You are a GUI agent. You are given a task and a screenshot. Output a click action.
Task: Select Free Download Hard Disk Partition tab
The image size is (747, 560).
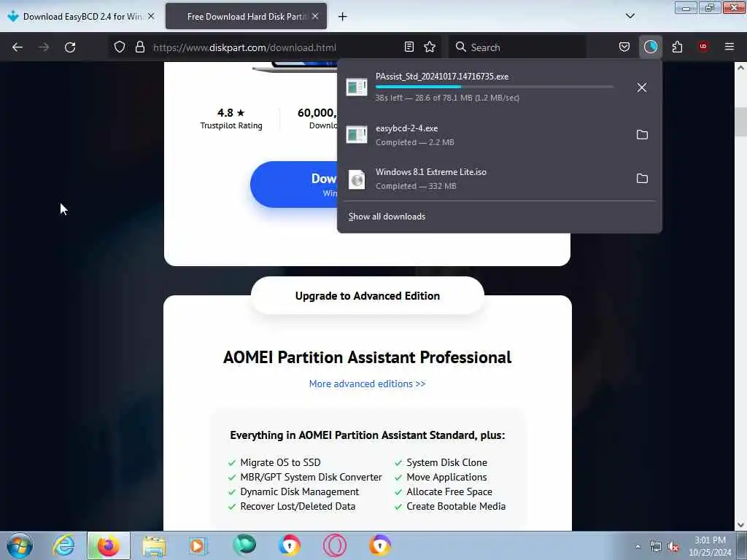click(x=246, y=16)
